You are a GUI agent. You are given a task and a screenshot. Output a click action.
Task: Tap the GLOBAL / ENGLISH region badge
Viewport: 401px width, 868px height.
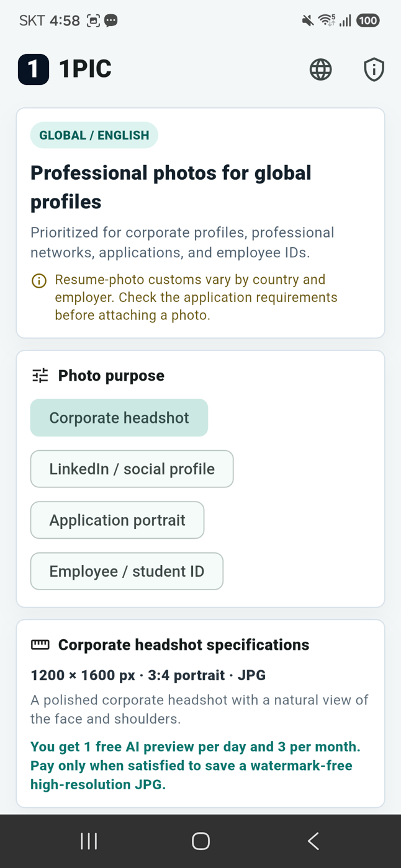94,135
